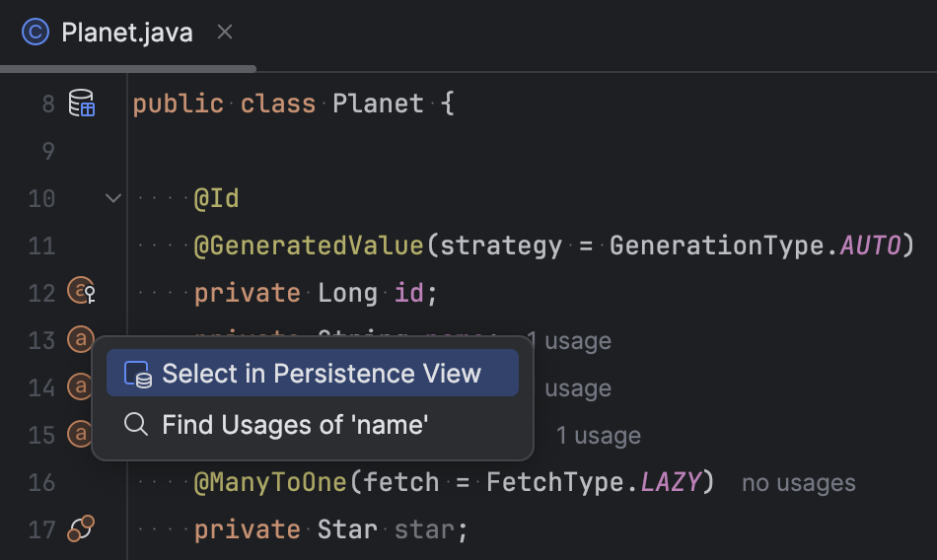Click the Star type on line 17
This screenshot has width=937, height=560.
(x=347, y=529)
